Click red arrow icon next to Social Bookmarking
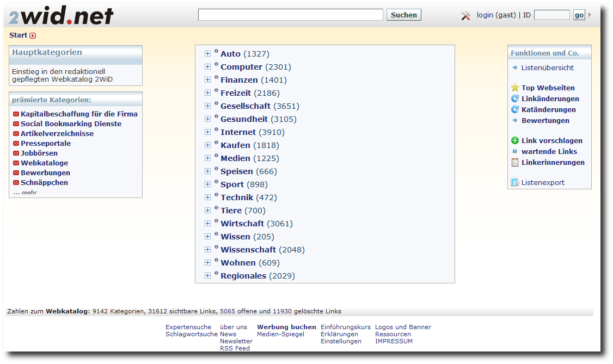613x364 pixels. 16,124
